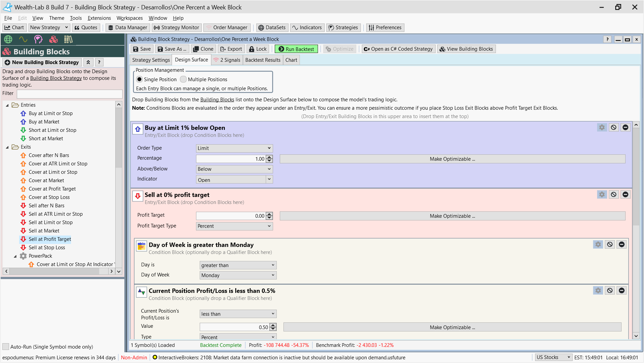Click the strategies head icon panel
Viewport: 644px width, 363px height.
tap(38, 39)
